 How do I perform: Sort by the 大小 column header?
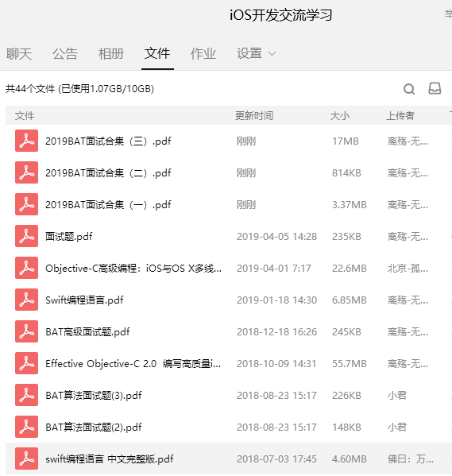click(x=340, y=116)
